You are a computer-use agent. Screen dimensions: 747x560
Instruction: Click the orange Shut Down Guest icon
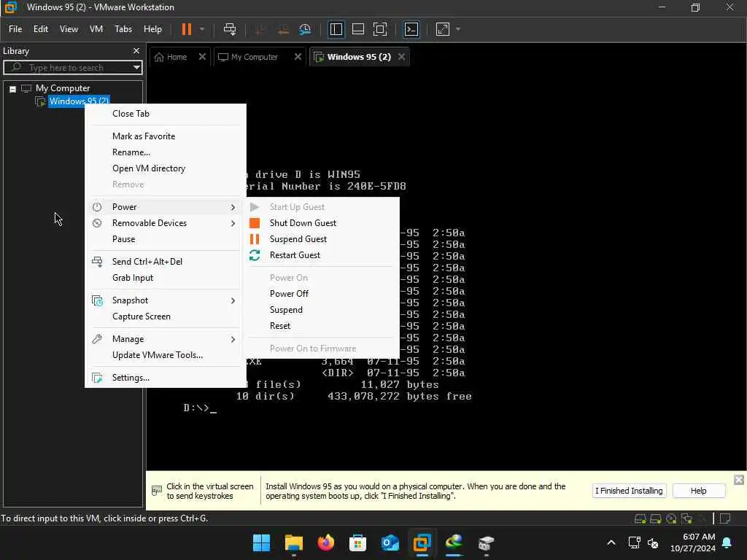pos(255,223)
